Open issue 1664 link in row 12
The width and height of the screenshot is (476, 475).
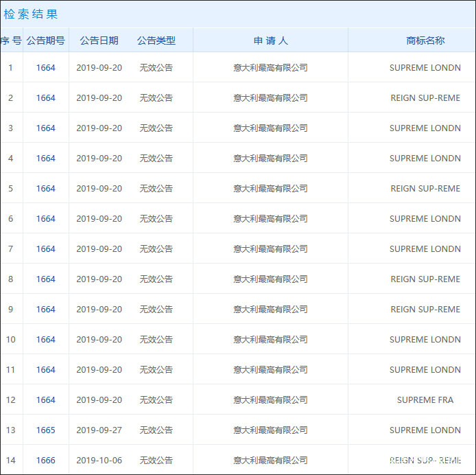[x=45, y=399]
